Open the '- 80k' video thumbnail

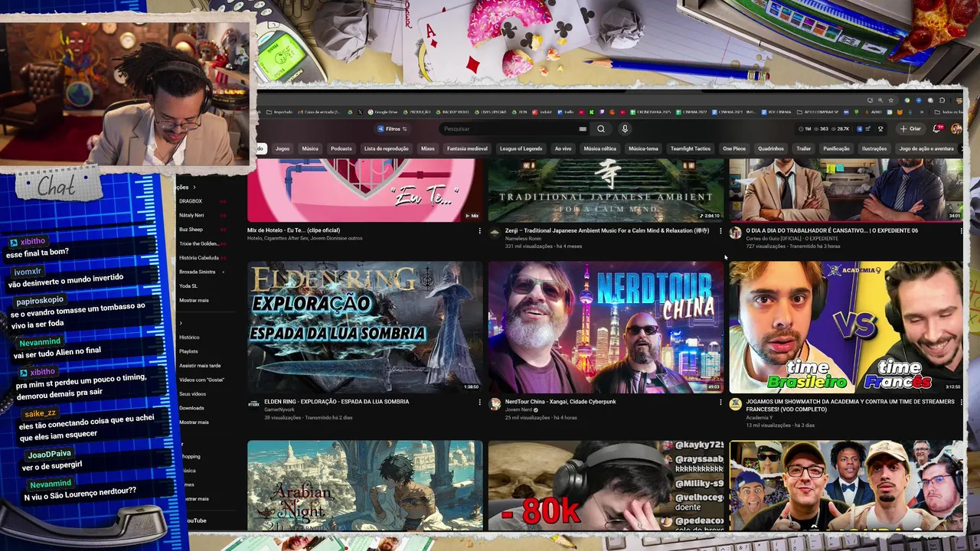606,485
